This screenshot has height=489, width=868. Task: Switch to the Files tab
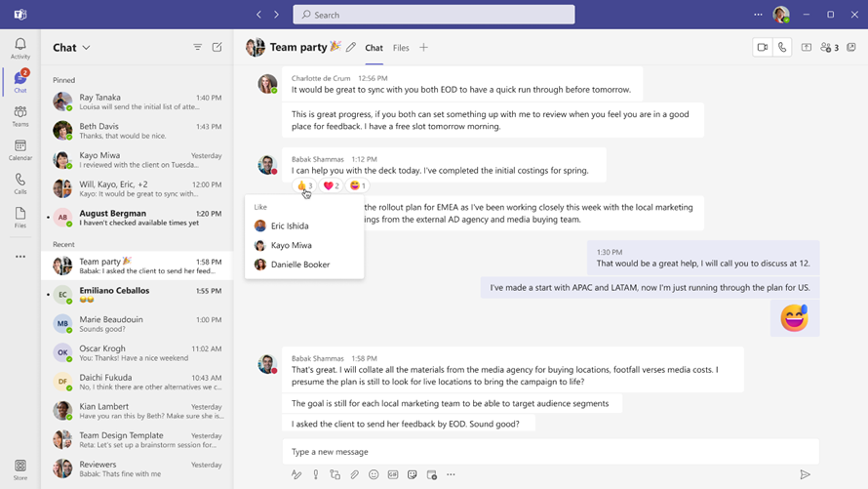pos(401,48)
